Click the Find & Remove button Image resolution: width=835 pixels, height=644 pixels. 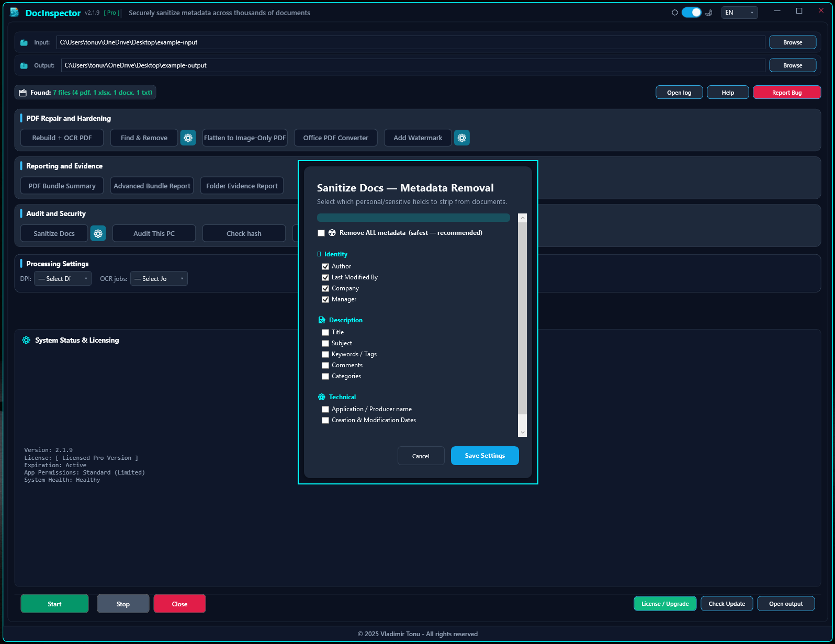144,138
